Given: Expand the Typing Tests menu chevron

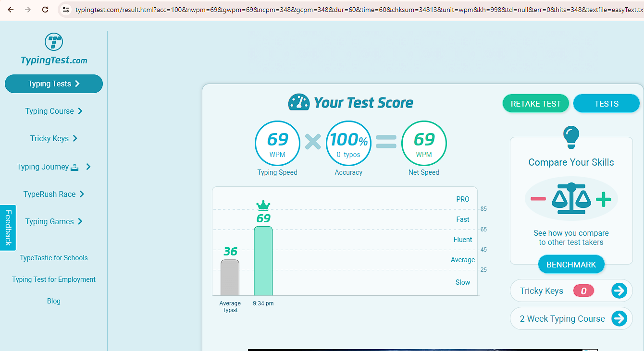Looking at the screenshot, I should point(77,84).
